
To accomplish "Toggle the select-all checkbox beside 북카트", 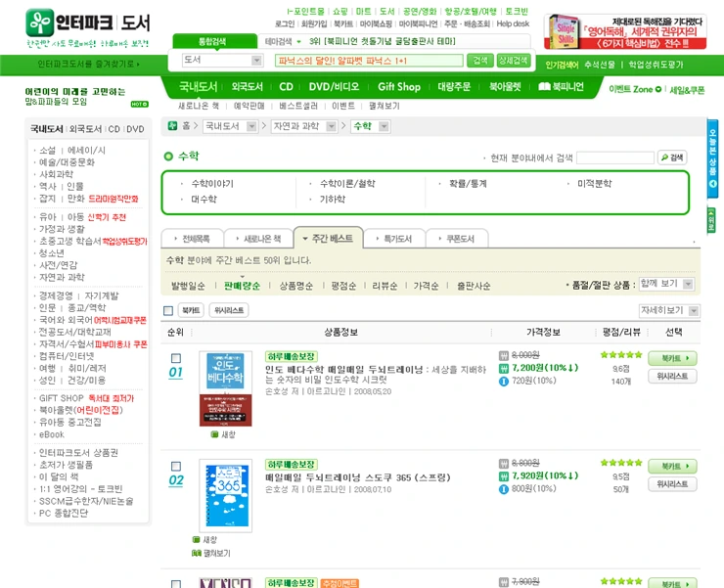I will (x=168, y=310).
